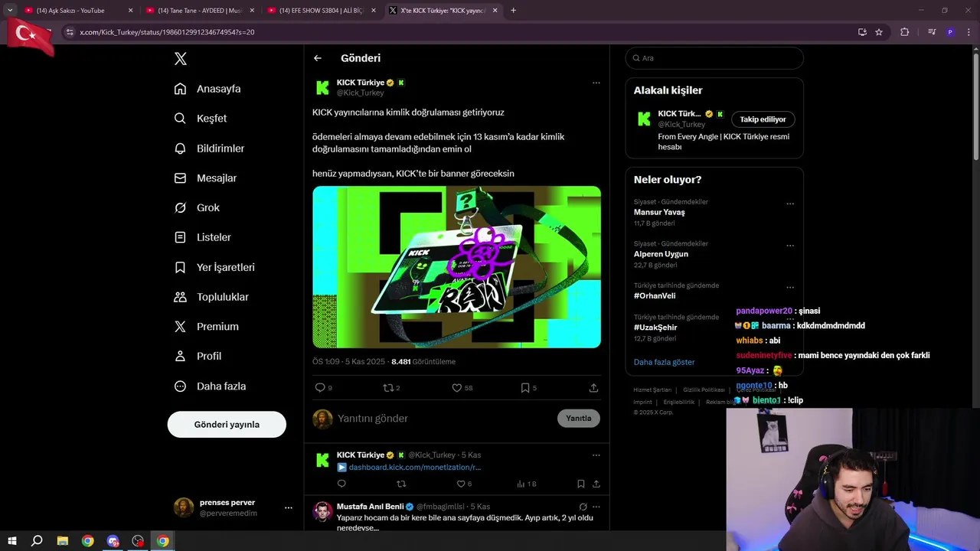
Task: Click Gizlilik Politikası footer link
Action: pyautogui.click(x=704, y=390)
